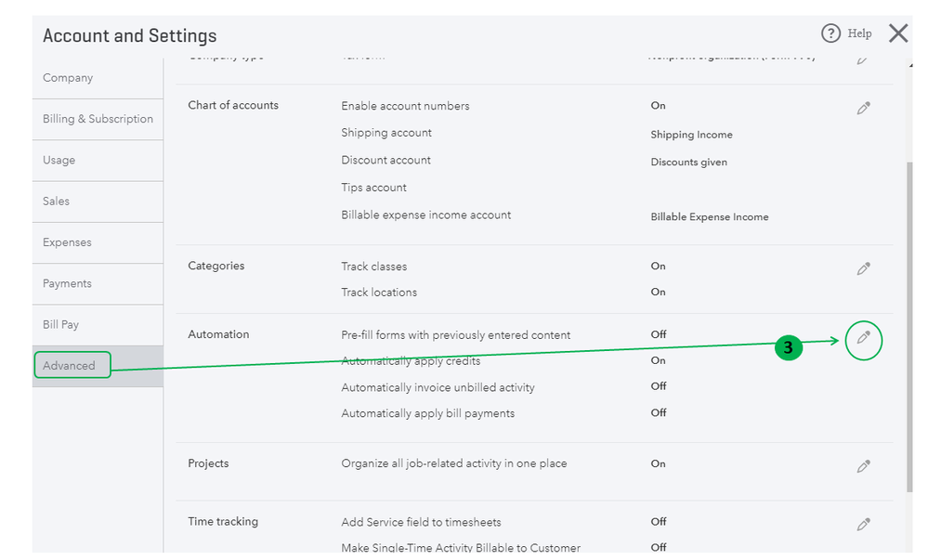Click Automatically apply credits setting

tap(411, 360)
